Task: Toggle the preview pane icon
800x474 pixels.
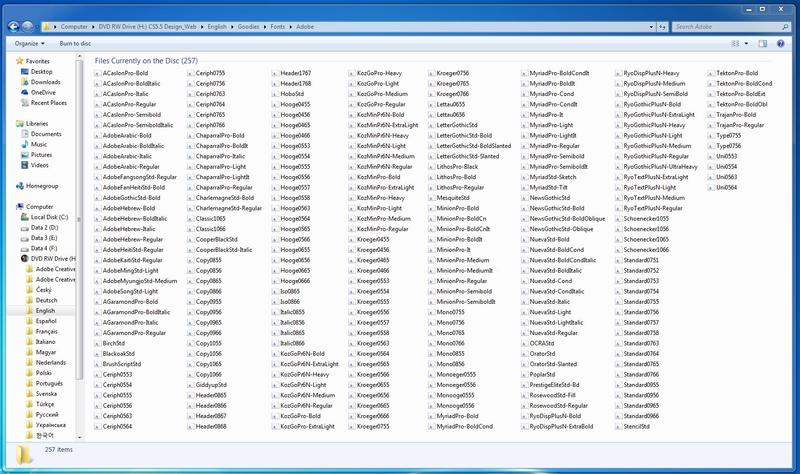Action: point(763,44)
